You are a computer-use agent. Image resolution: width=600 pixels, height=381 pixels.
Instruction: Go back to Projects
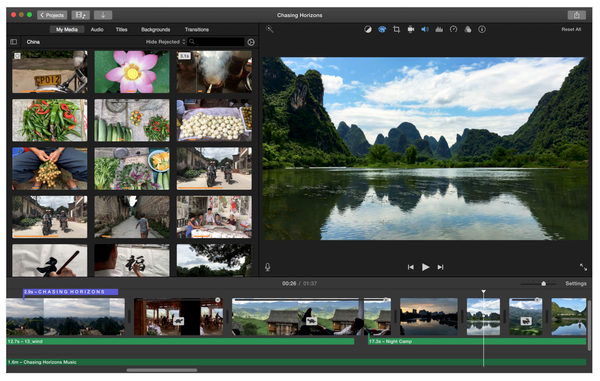[52, 15]
